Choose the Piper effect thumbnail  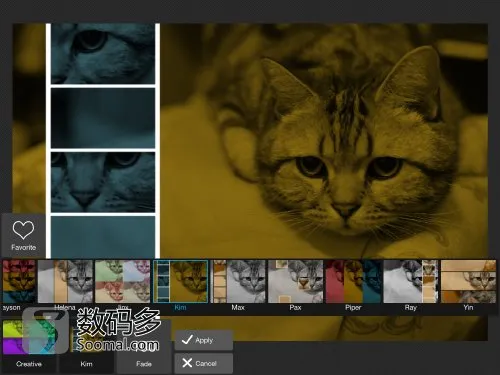[353, 282]
